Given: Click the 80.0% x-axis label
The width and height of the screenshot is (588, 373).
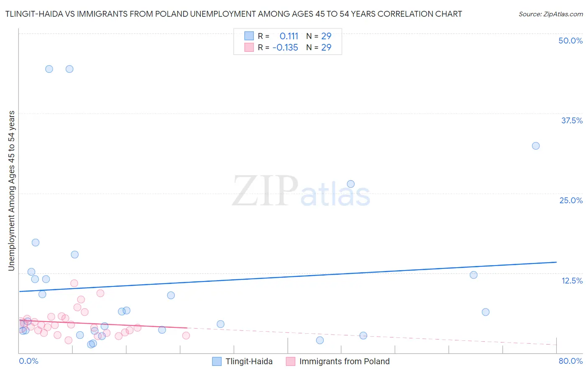Looking at the screenshot, I should point(570,361).
